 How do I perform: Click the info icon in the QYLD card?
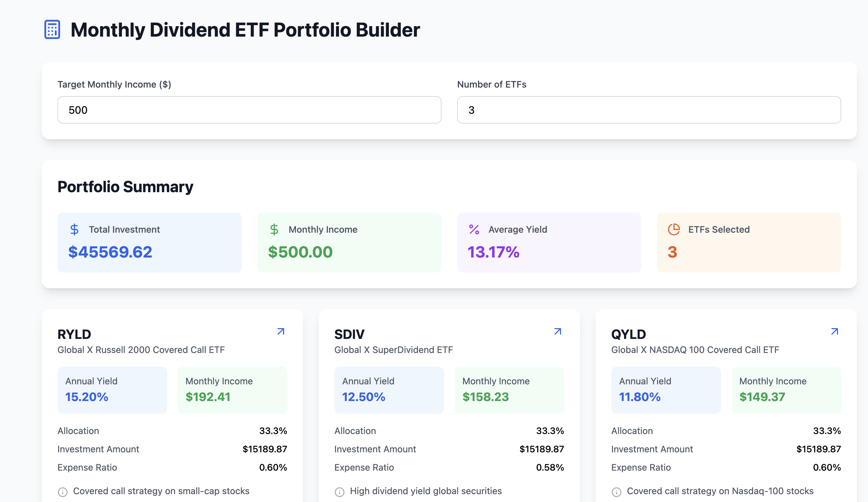[x=617, y=492]
